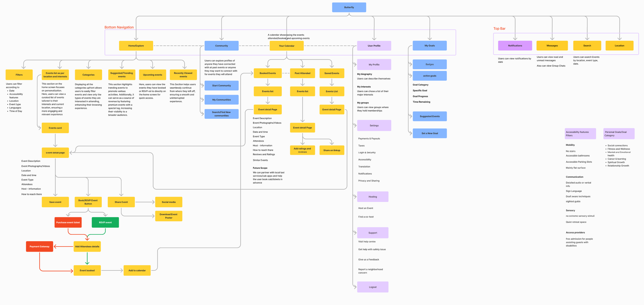Image resolution: width=644 pixels, height=305 pixels.
Task: Click the purple Notifications box
Action: 515,46
